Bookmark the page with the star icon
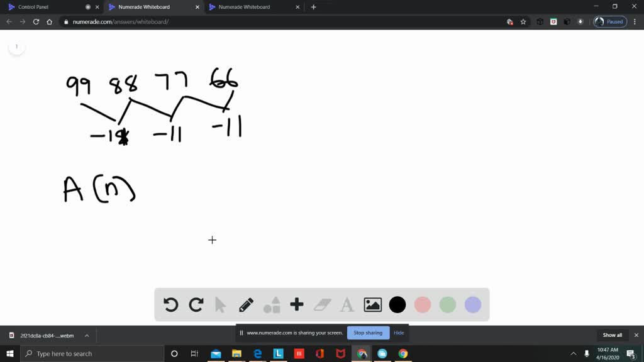Screen dimensions: 644x362 pos(523,21)
